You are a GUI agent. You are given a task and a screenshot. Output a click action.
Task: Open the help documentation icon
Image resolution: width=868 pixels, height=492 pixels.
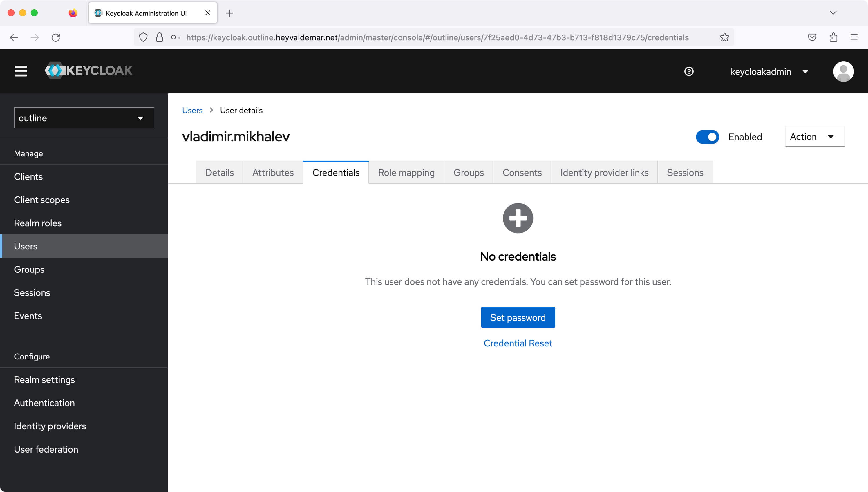pyautogui.click(x=689, y=72)
